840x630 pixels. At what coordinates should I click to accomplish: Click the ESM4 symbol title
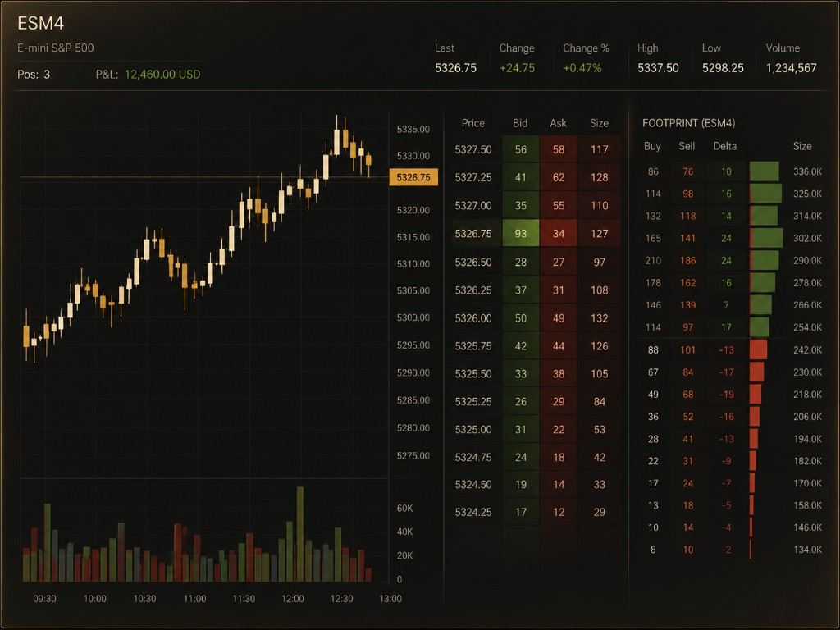[41, 23]
